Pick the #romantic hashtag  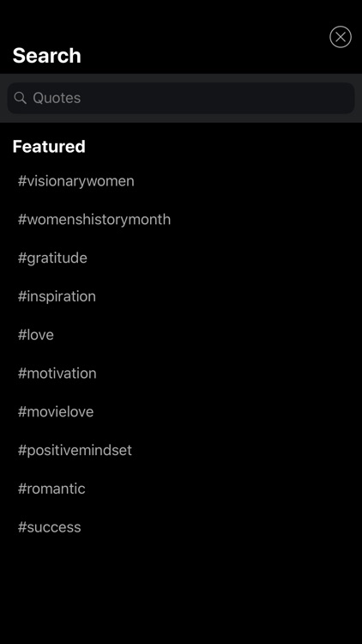coord(51,489)
